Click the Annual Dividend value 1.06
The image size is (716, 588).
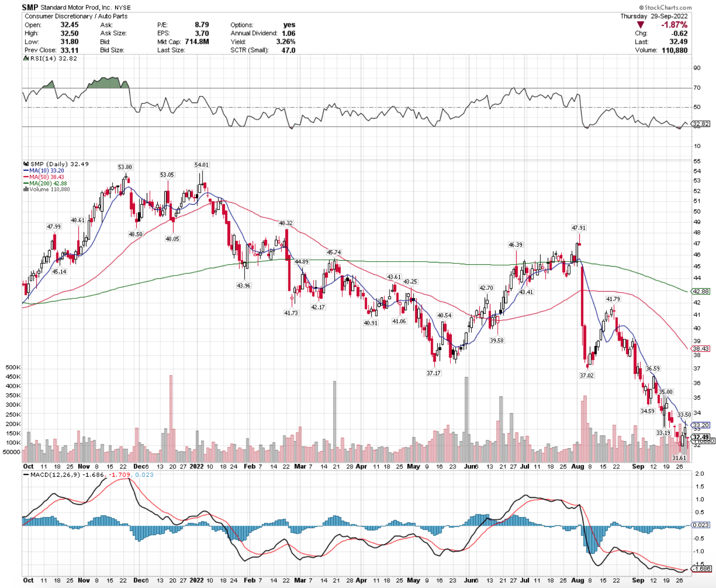(x=288, y=33)
